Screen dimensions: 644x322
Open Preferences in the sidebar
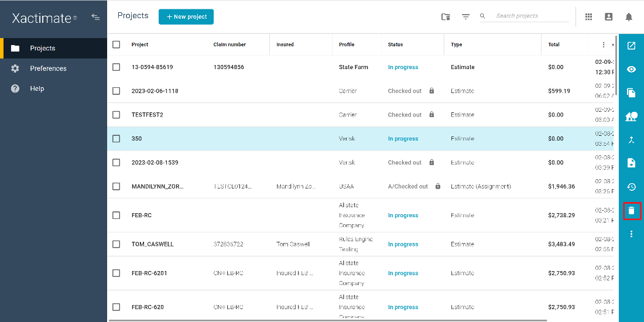(x=53, y=68)
